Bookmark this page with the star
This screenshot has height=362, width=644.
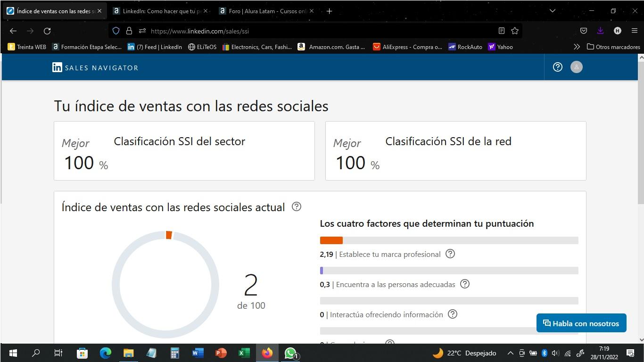(515, 31)
